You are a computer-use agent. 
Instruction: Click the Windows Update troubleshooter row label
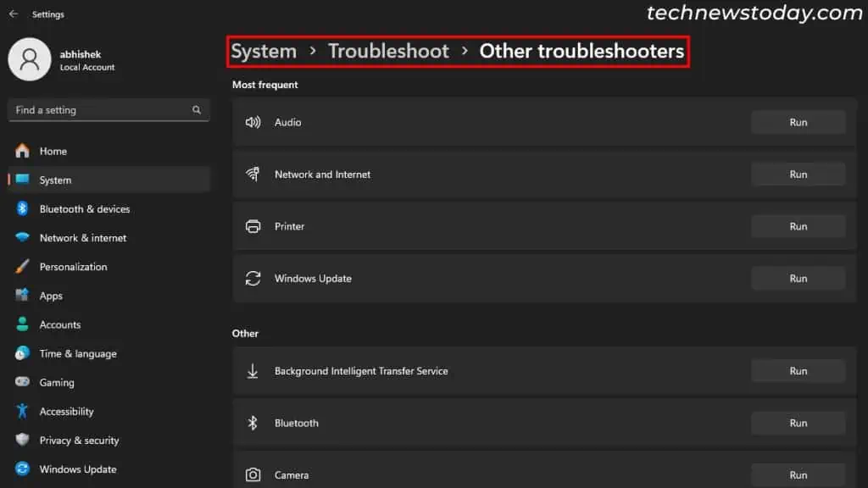(313, 278)
